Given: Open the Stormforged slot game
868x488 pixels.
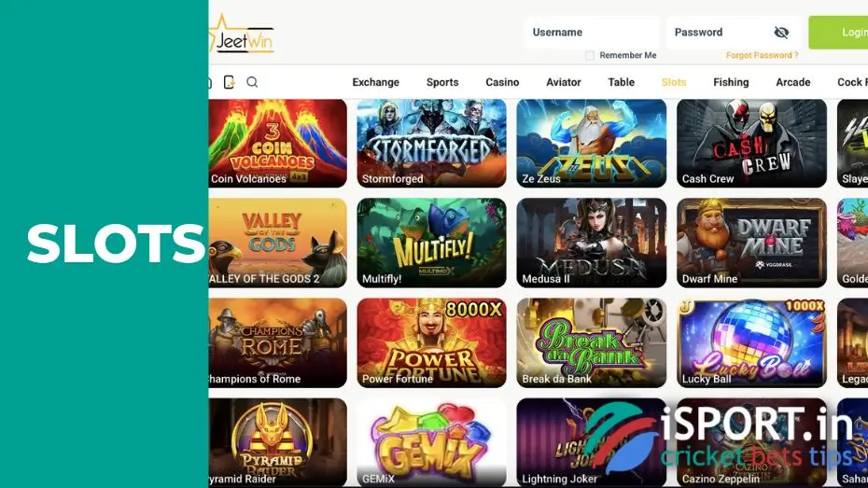Looking at the screenshot, I should [x=431, y=144].
